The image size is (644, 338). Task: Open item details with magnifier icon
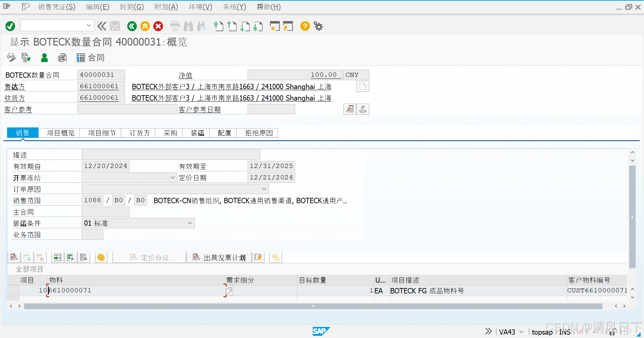pos(14,257)
